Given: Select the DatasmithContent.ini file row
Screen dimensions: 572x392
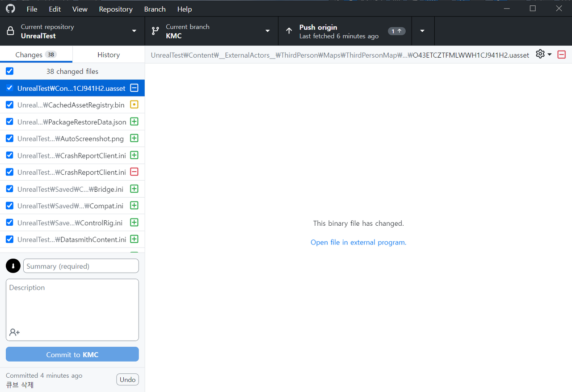Looking at the screenshot, I should pos(72,239).
